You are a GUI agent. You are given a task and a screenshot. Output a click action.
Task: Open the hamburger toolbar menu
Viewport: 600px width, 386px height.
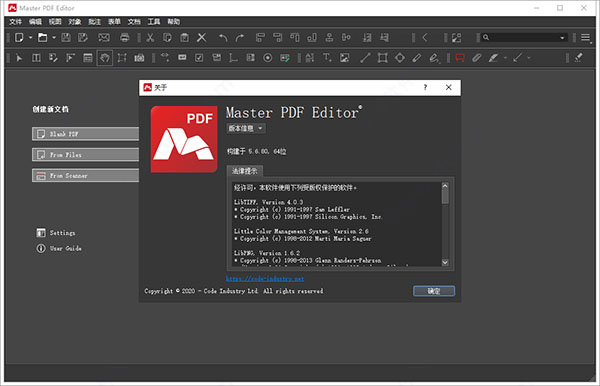click(x=585, y=37)
